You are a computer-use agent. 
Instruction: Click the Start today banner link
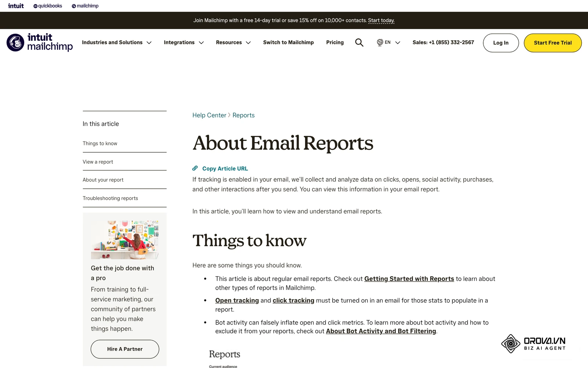pos(381,21)
